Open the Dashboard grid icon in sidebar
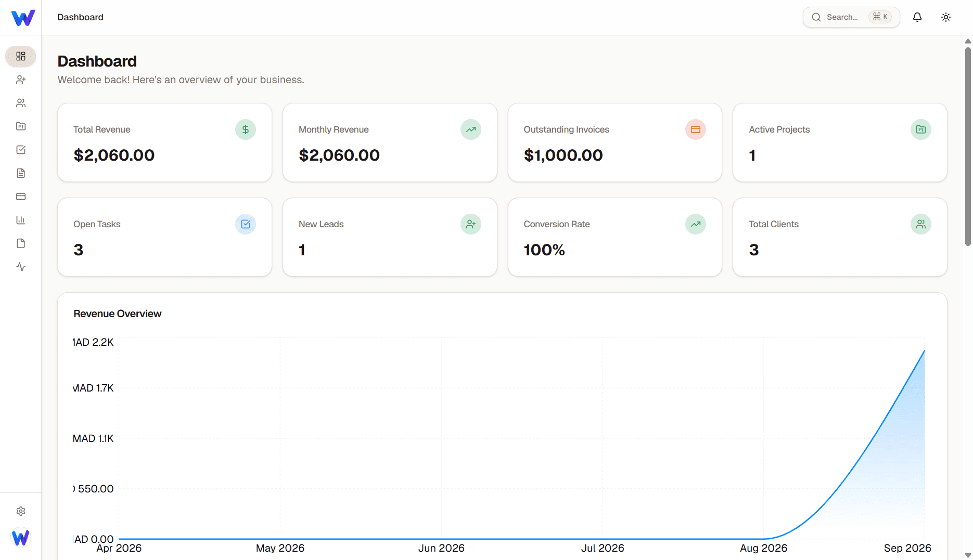The height and width of the screenshot is (560, 973). (x=21, y=56)
